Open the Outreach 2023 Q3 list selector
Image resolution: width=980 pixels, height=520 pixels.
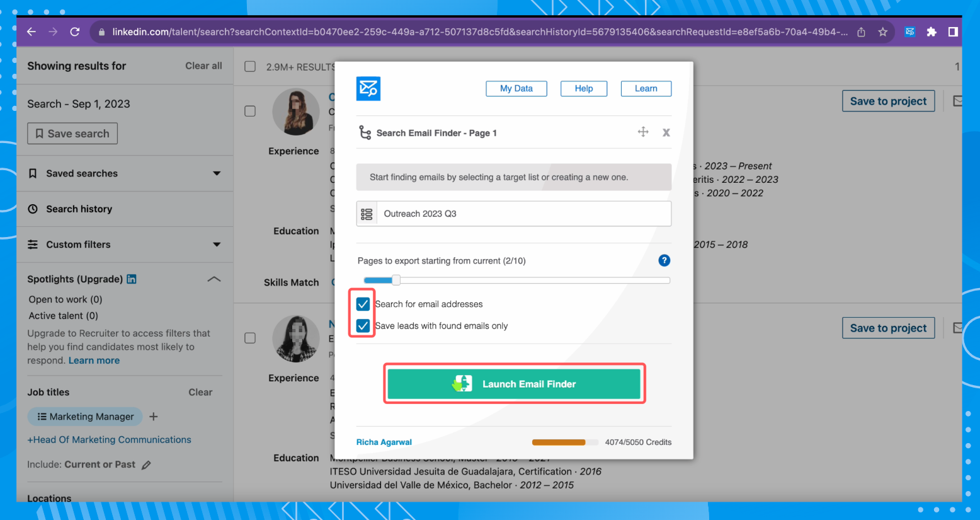(514, 214)
